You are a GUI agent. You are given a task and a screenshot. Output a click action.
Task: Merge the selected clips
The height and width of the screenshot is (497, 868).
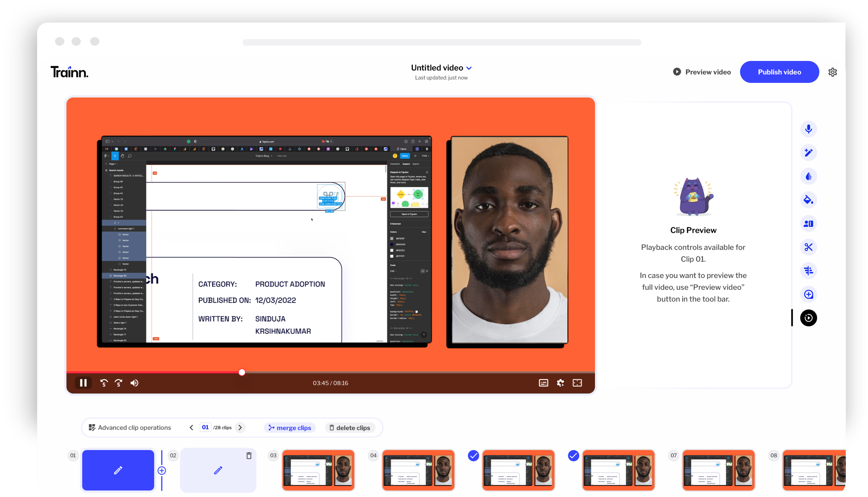point(290,428)
